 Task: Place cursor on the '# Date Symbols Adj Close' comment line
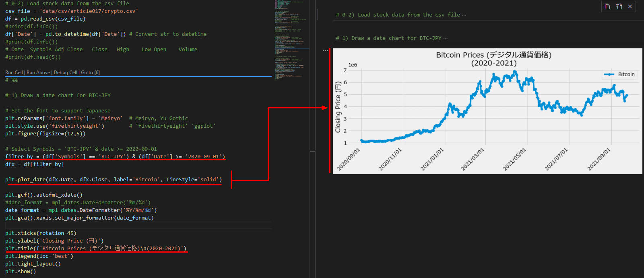pos(101,50)
